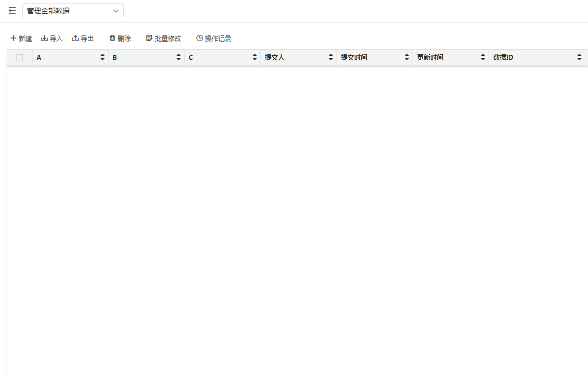Image resolution: width=588 pixels, height=375 pixels.
Task: Sort column A using its sort arrows
Action: tap(102, 58)
